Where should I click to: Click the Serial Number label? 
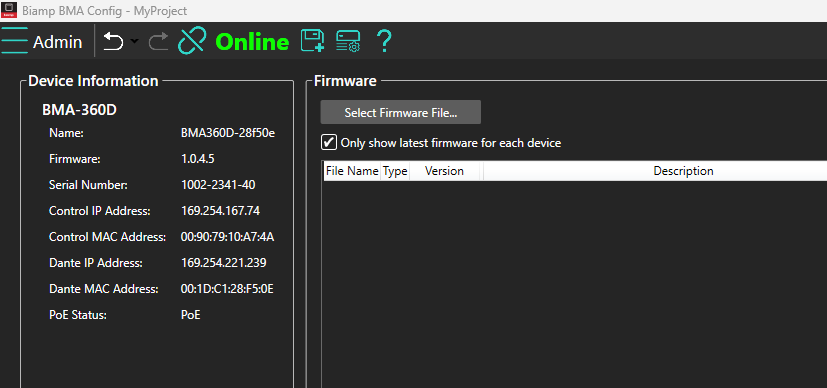(88, 185)
